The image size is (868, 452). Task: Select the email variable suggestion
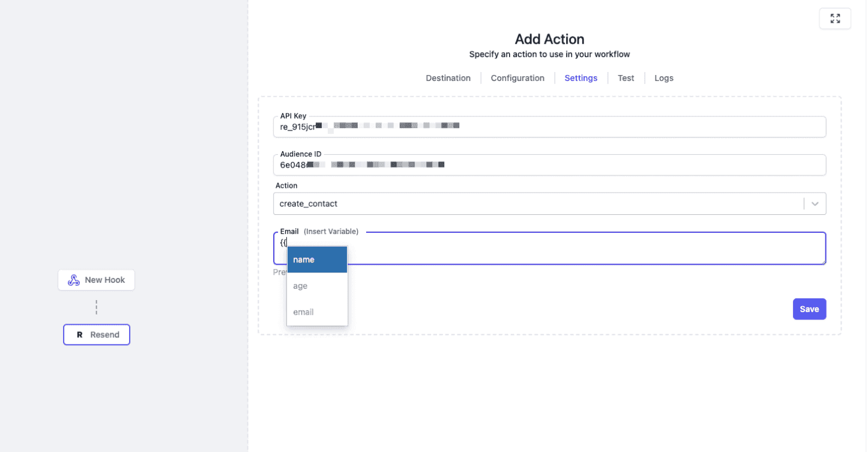pyautogui.click(x=317, y=312)
